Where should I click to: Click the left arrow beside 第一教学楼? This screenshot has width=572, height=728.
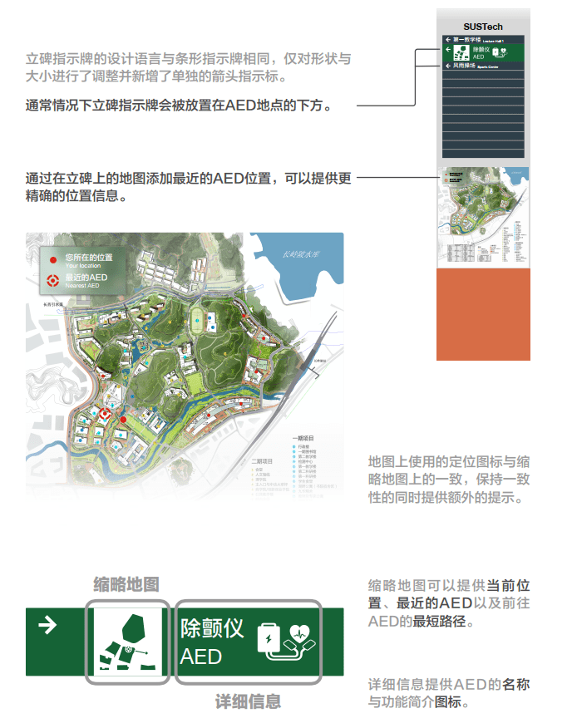[447, 39]
